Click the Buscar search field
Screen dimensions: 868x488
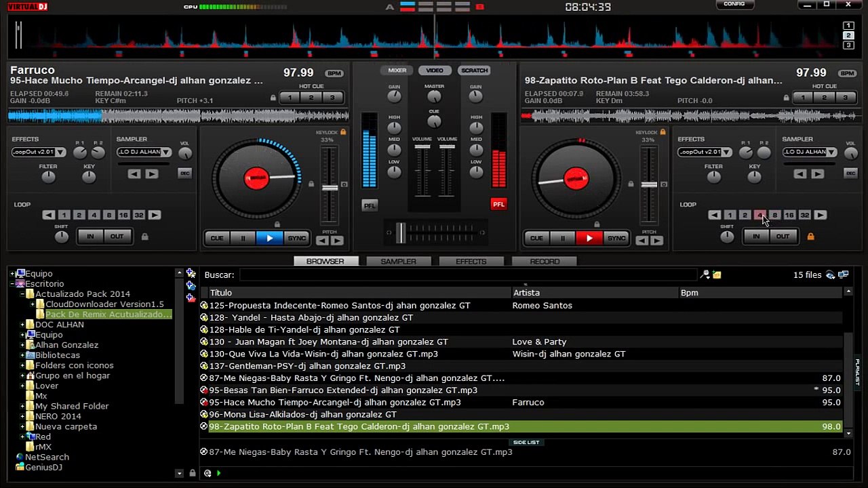pos(468,274)
